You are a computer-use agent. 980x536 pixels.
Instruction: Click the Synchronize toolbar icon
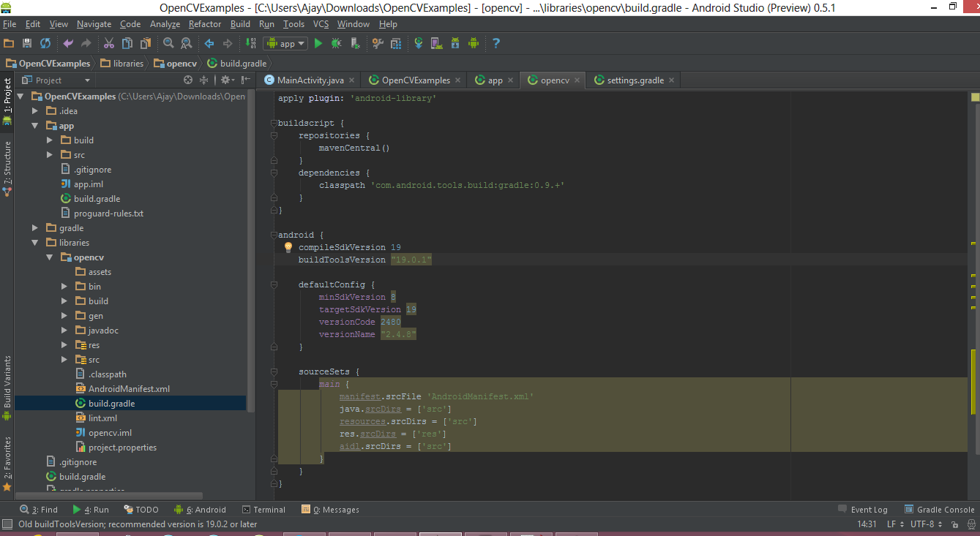click(45, 44)
